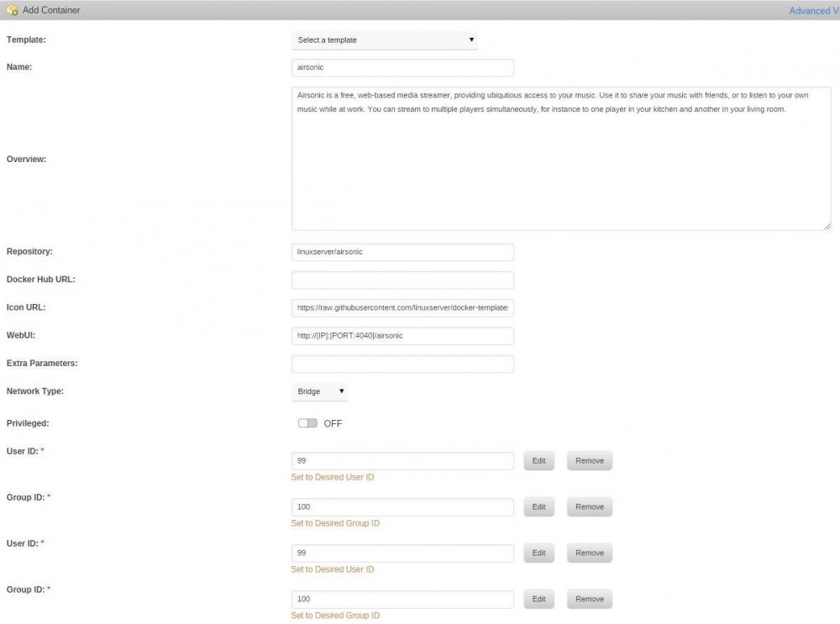The image size is (840, 624).
Task: Click the Extra Parameters label
Action: point(42,363)
